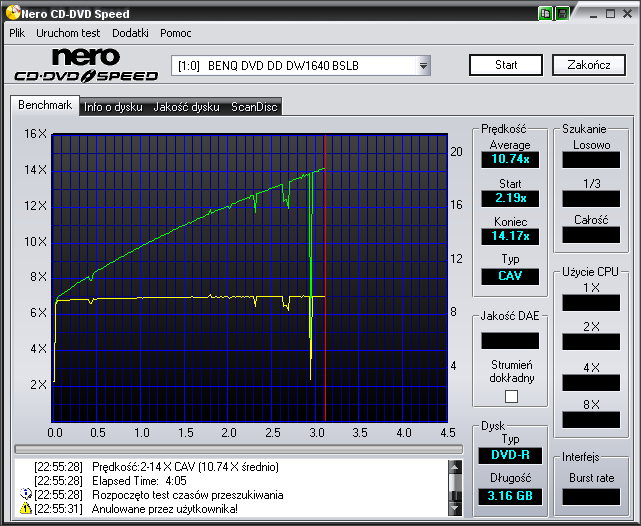Click the Average speed value 10.74x
The height and width of the screenshot is (526, 641).
tap(510, 159)
